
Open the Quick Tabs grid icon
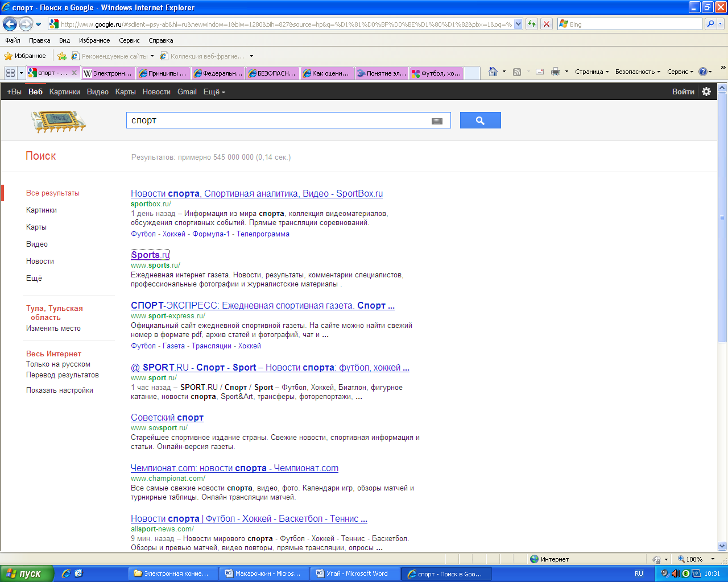(x=10, y=73)
